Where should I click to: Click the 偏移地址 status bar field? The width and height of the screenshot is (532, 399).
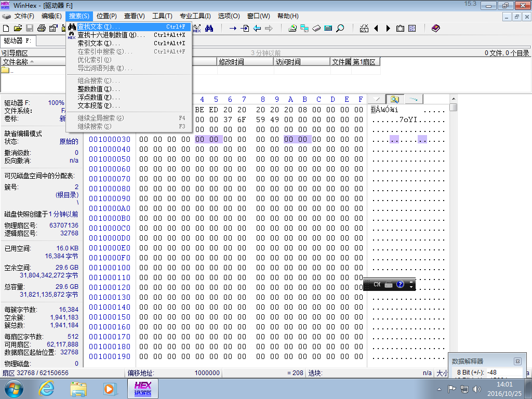coord(174,373)
